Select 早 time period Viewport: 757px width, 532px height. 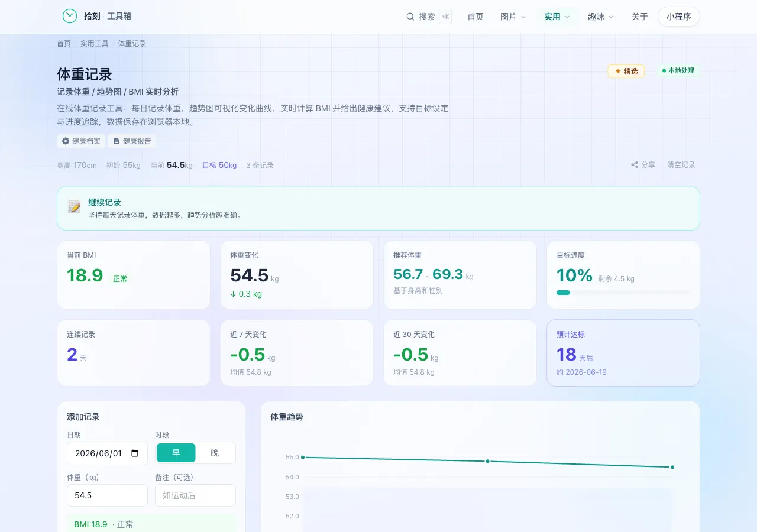pos(176,453)
